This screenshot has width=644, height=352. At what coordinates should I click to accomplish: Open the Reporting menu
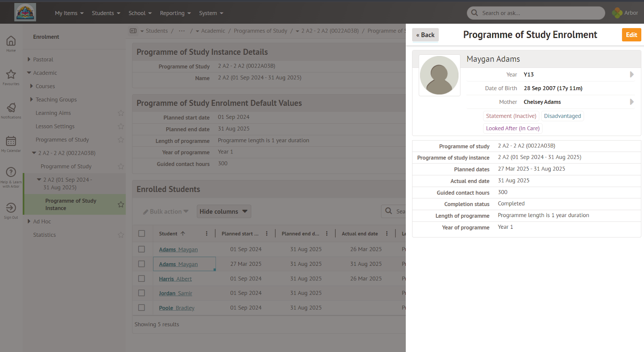[175, 13]
